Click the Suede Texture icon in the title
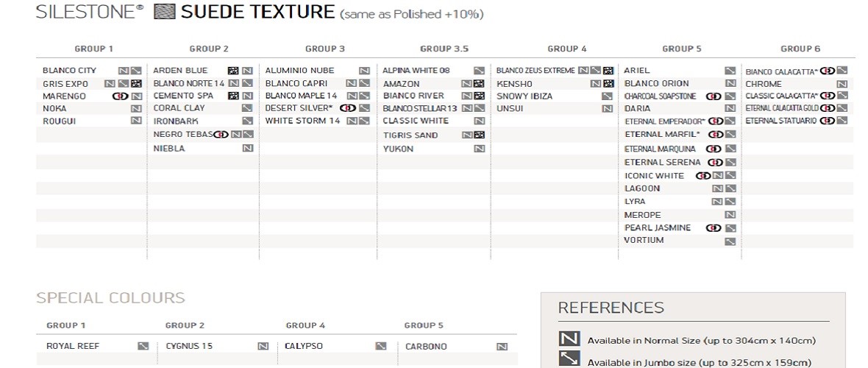 (x=165, y=12)
